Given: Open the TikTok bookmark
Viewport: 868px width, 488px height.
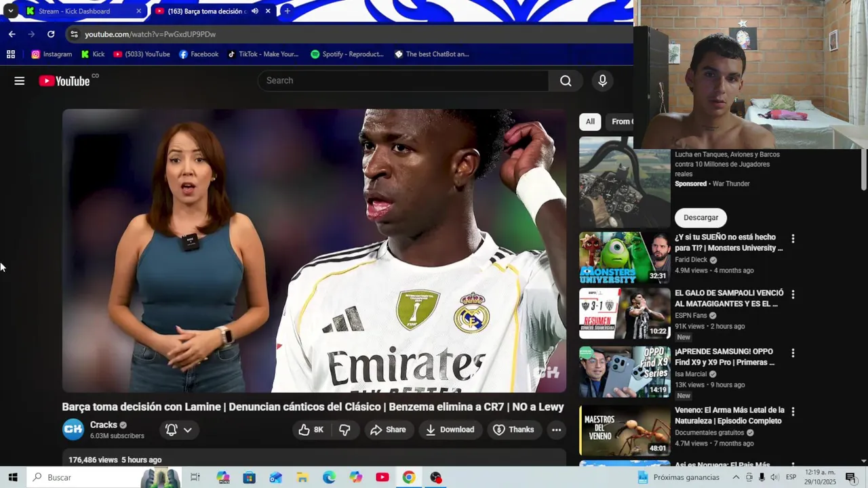Looking at the screenshot, I should [262, 54].
